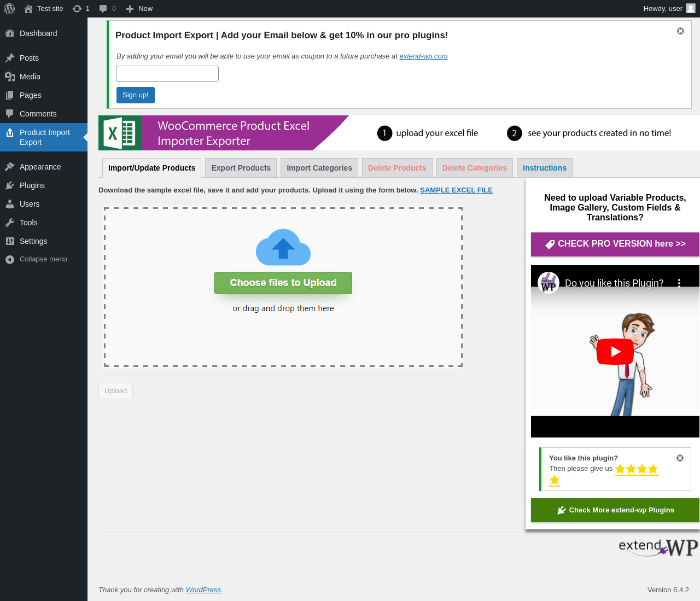Click the 'Test site' name

coord(50,9)
